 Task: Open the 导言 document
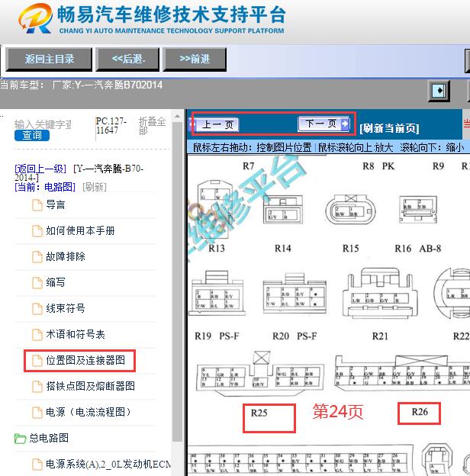(x=56, y=205)
